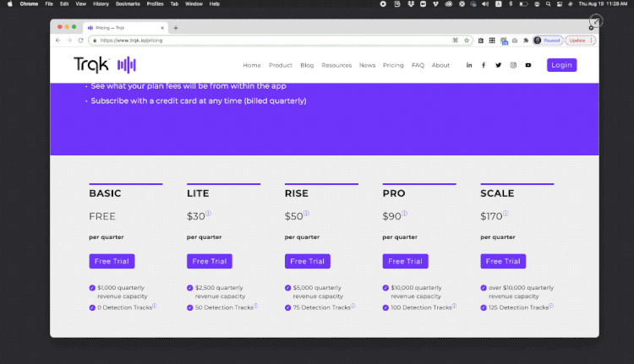Reload the pricing page

tap(80, 41)
